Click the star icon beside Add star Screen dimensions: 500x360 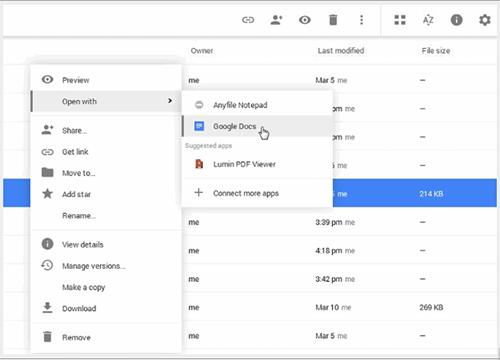47,193
